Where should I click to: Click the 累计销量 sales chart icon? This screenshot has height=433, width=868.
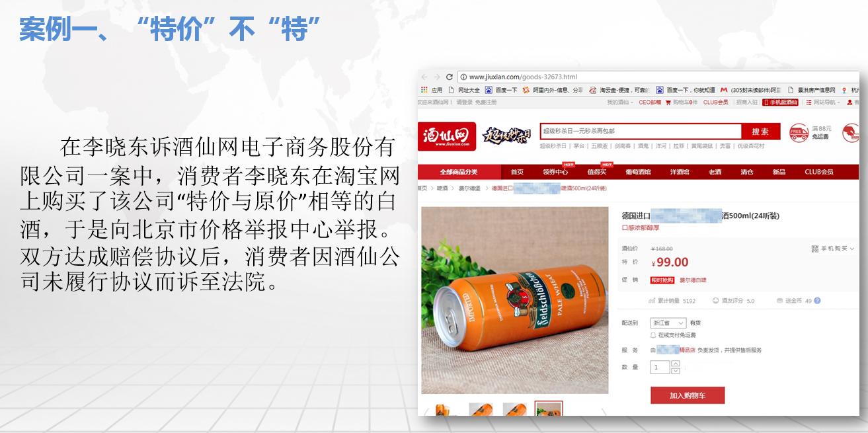click(x=652, y=301)
